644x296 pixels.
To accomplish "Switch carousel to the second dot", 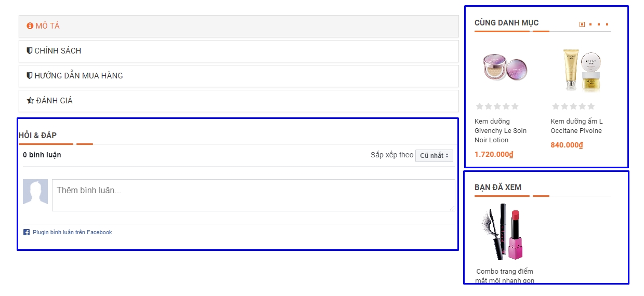I will (590, 24).
